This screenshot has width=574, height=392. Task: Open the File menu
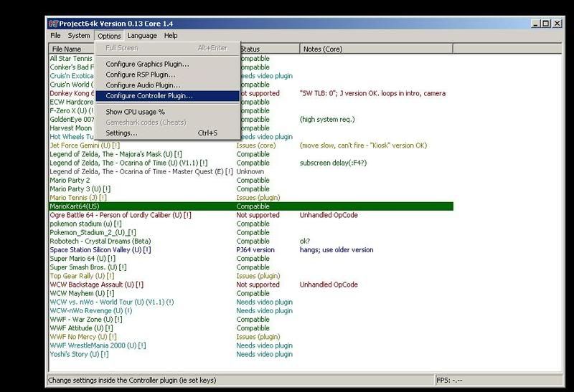[x=55, y=35]
